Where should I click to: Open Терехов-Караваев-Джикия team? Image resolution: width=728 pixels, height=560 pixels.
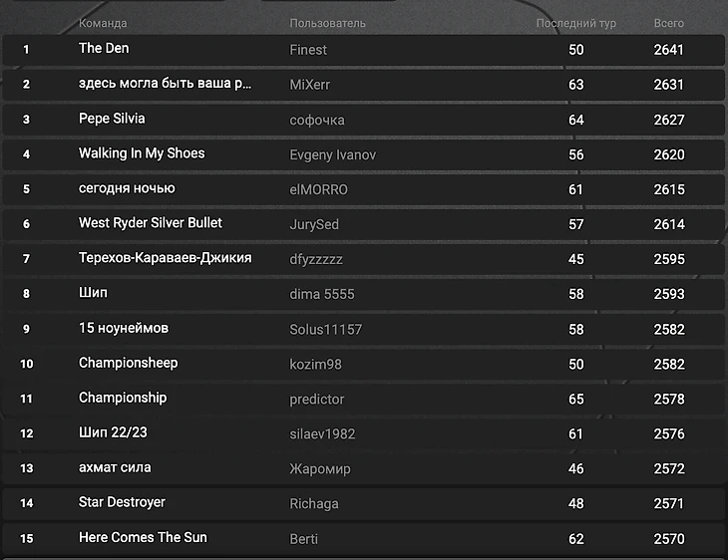tap(165, 258)
